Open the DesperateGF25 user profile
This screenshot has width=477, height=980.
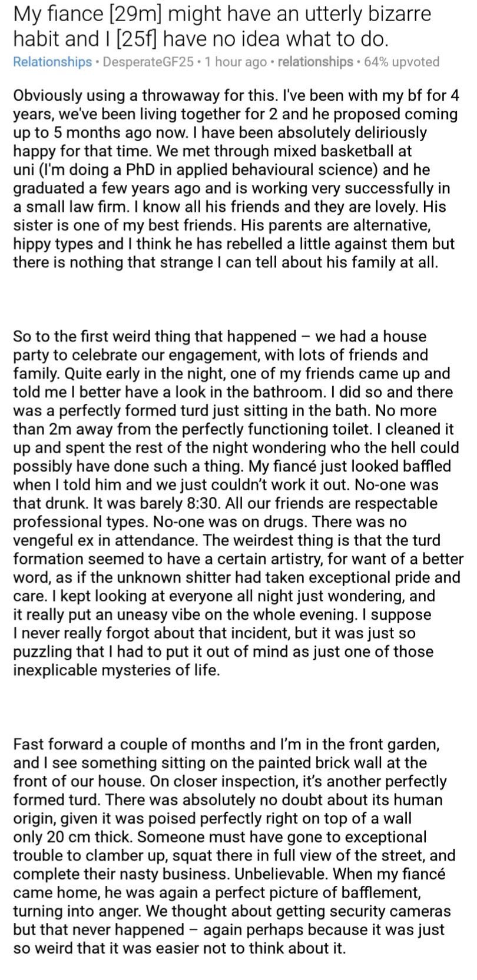click(x=148, y=62)
